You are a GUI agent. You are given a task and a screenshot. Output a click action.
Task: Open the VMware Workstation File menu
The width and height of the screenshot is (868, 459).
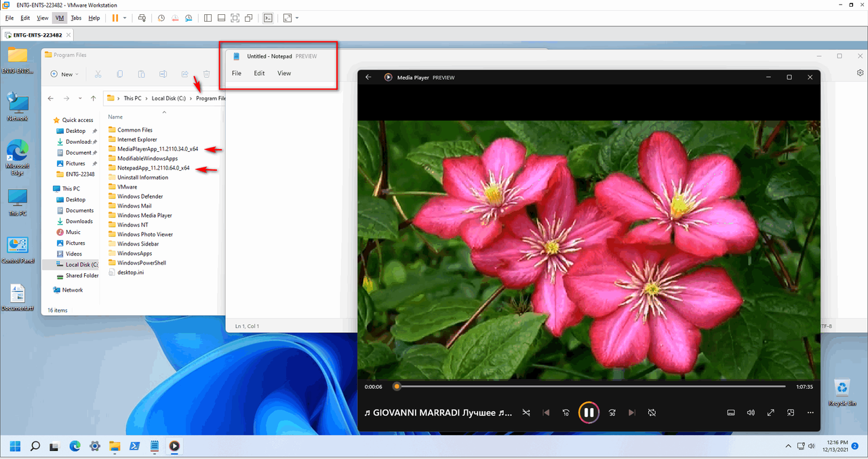(9, 18)
